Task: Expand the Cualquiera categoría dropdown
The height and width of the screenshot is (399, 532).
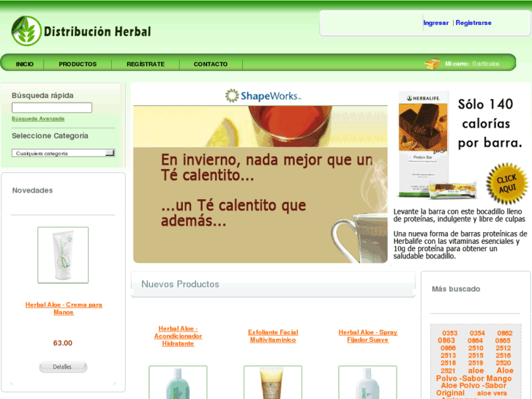Action: pyautogui.click(x=63, y=153)
